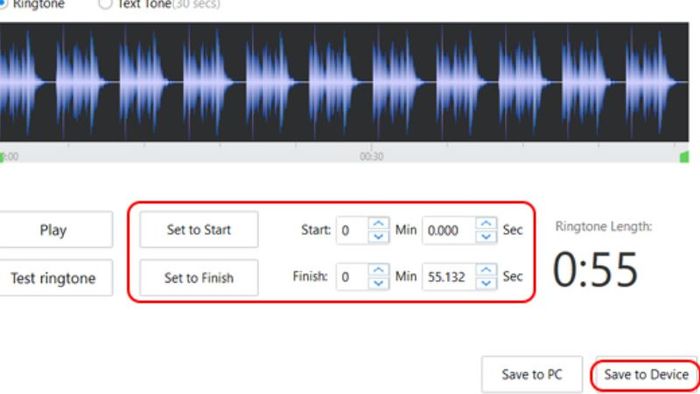Screen dimensions: 700x394
Task: Click the Finish minutes input field
Action: pos(352,277)
